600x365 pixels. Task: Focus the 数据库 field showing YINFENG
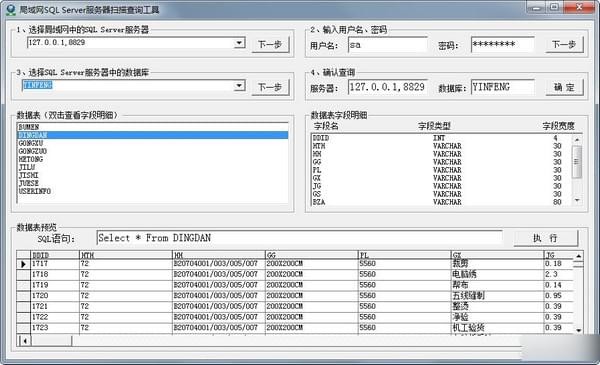click(502, 87)
